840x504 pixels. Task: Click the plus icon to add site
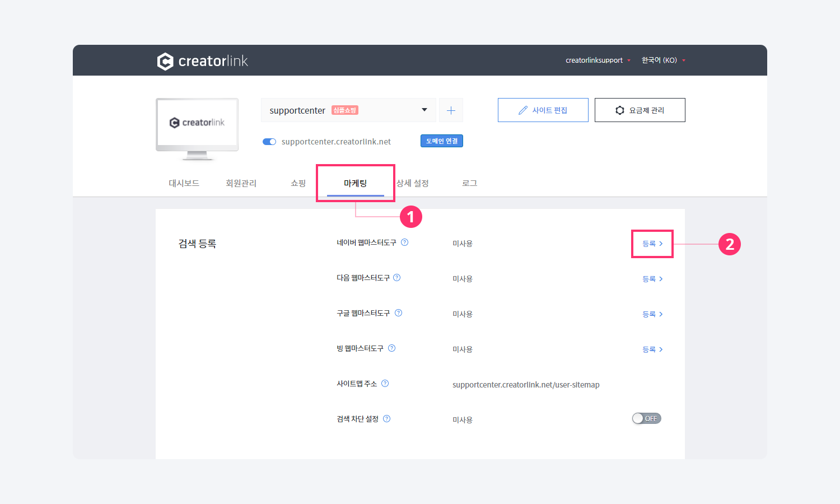click(451, 110)
